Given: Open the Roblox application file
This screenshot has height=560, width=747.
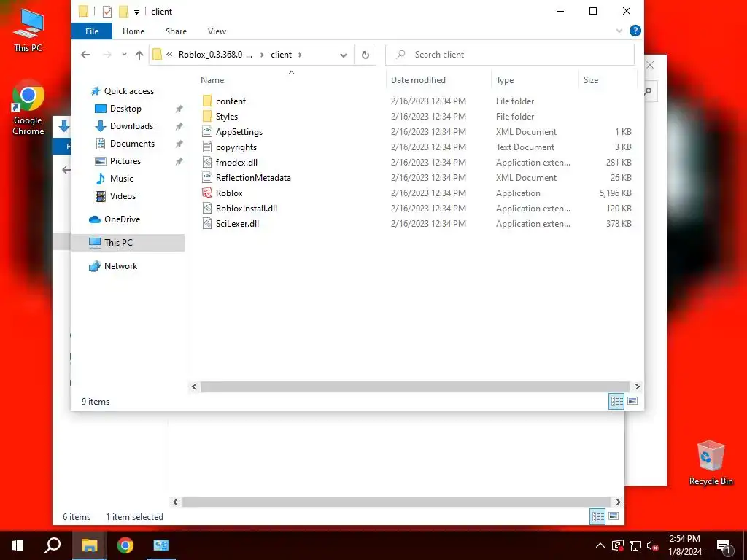Looking at the screenshot, I should [229, 192].
